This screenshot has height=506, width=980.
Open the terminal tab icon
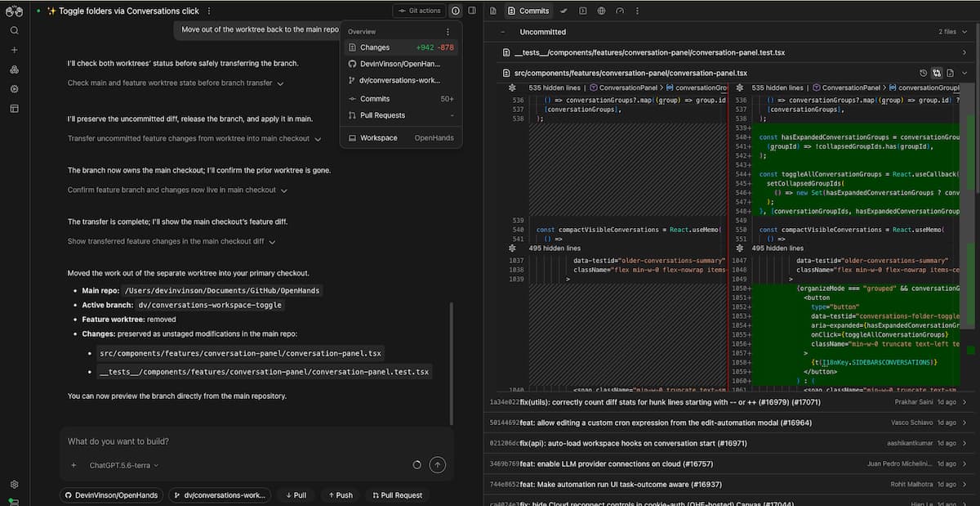(x=582, y=11)
